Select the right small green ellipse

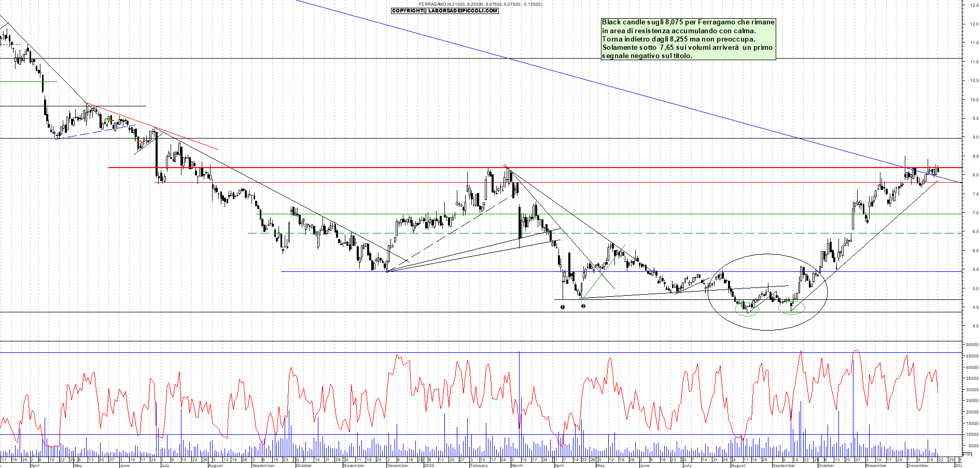coord(792,308)
